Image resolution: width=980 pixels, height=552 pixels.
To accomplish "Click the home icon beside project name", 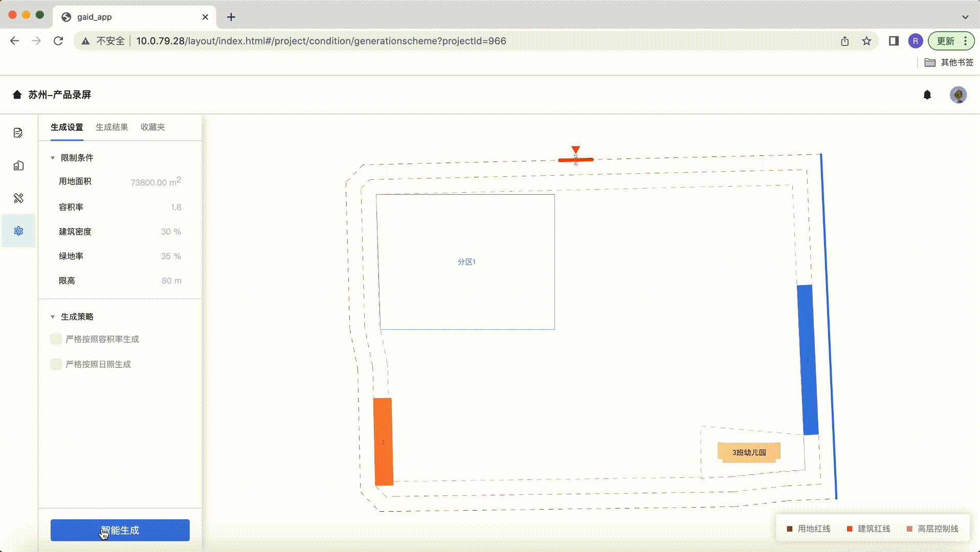I will pyautogui.click(x=17, y=95).
